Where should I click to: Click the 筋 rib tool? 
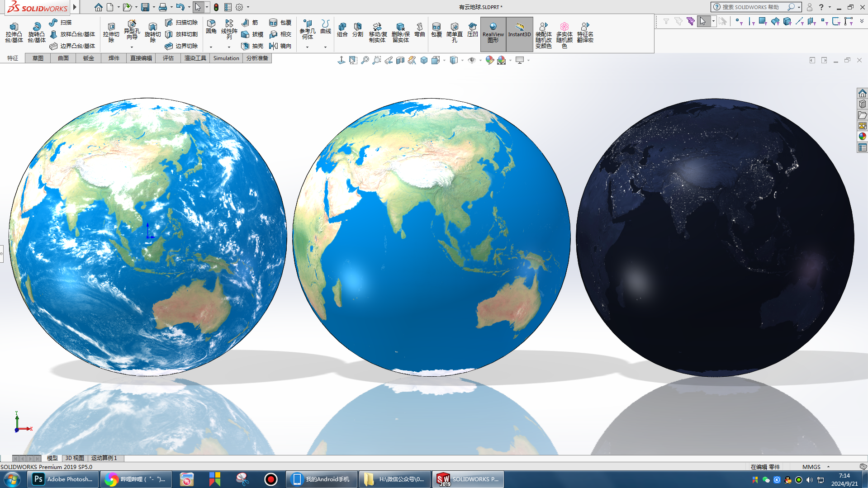[250, 23]
